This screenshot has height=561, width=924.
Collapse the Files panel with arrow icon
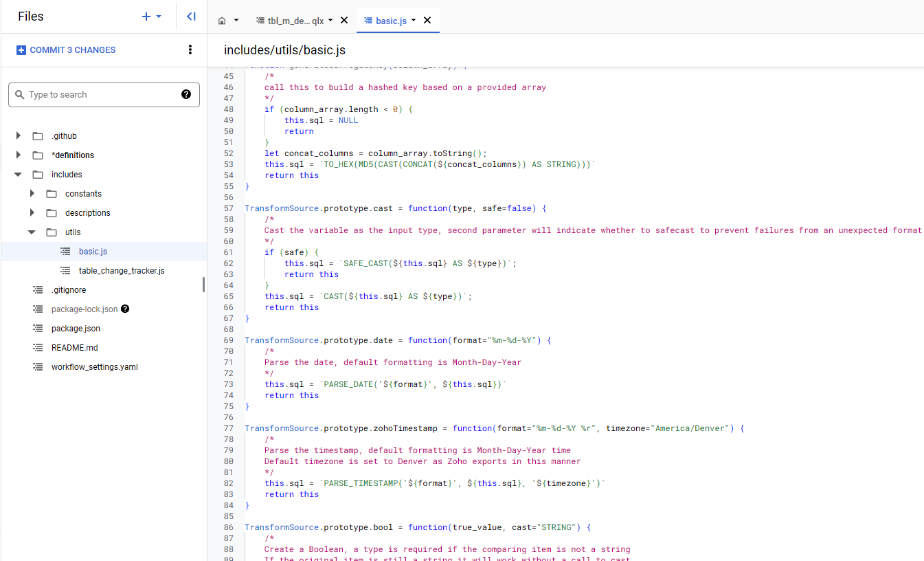[x=191, y=16]
